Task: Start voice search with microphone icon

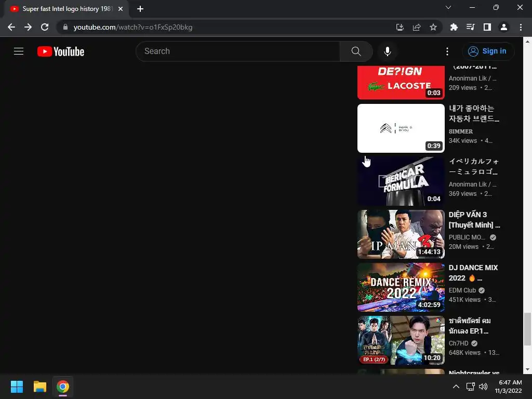Action: click(x=388, y=51)
